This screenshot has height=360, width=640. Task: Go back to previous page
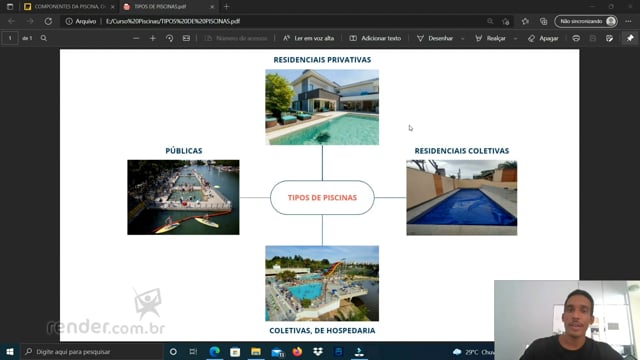coord(11,21)
